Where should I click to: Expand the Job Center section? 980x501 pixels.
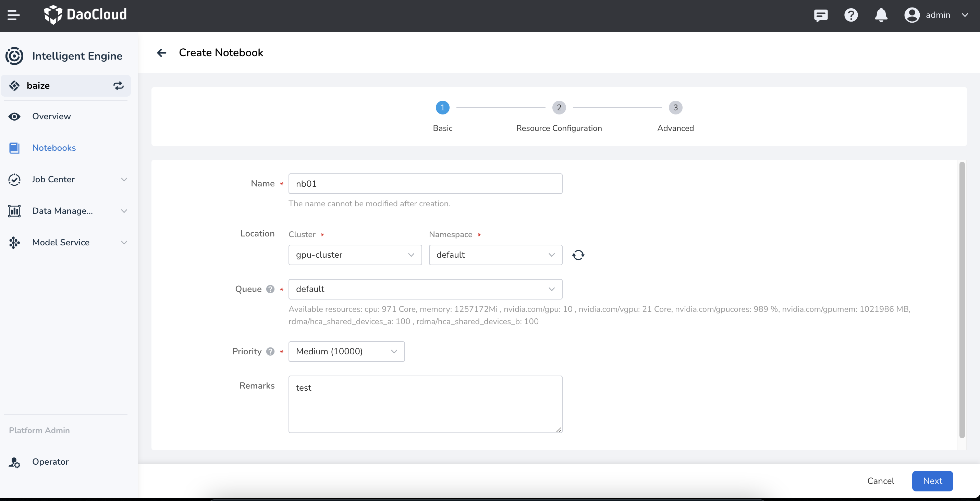click(x=124, y=180)
